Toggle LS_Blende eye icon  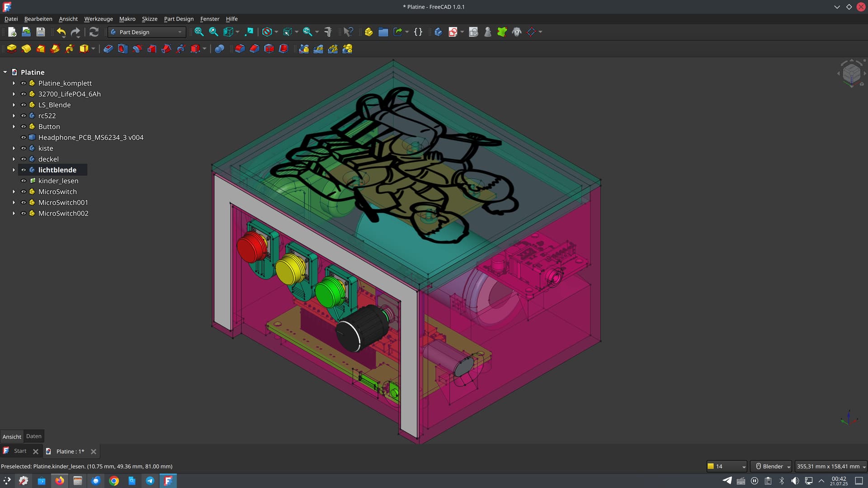(x=24, y=105)
